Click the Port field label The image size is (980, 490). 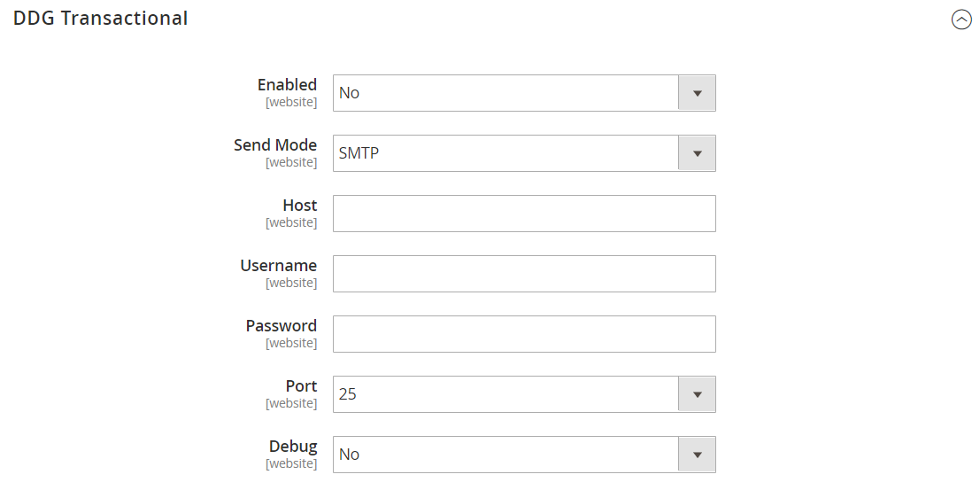pos(301,386)
